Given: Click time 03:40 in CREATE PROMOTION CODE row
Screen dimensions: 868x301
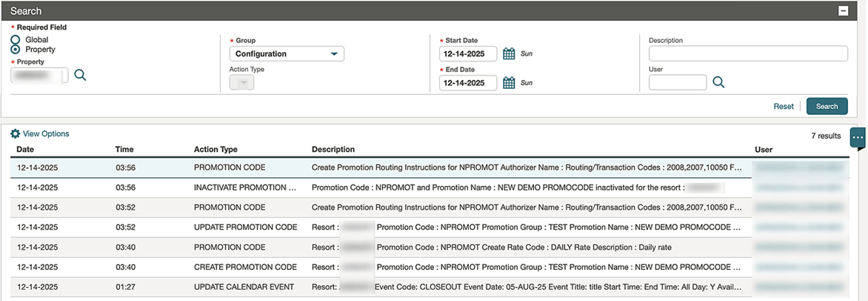Looking at the screenshot, I should tap(125, 267).
